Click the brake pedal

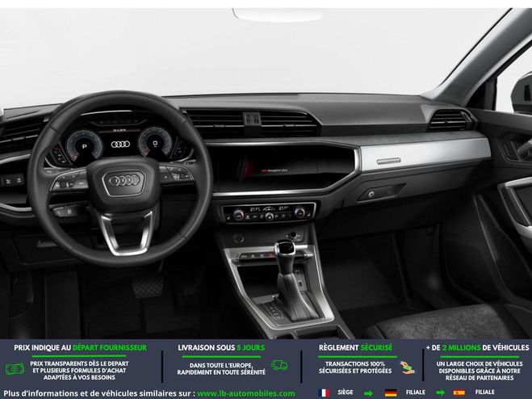coord(148,286)
